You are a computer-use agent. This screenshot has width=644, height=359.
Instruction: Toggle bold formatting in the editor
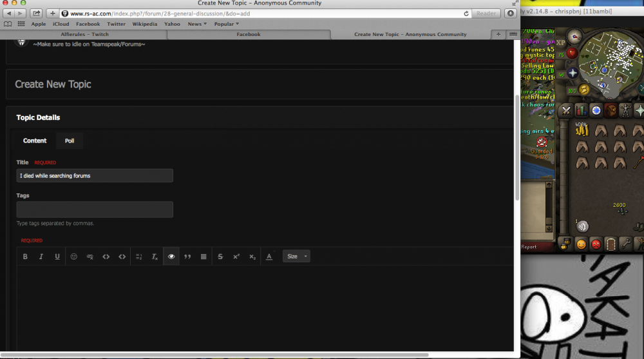point(25,257)
